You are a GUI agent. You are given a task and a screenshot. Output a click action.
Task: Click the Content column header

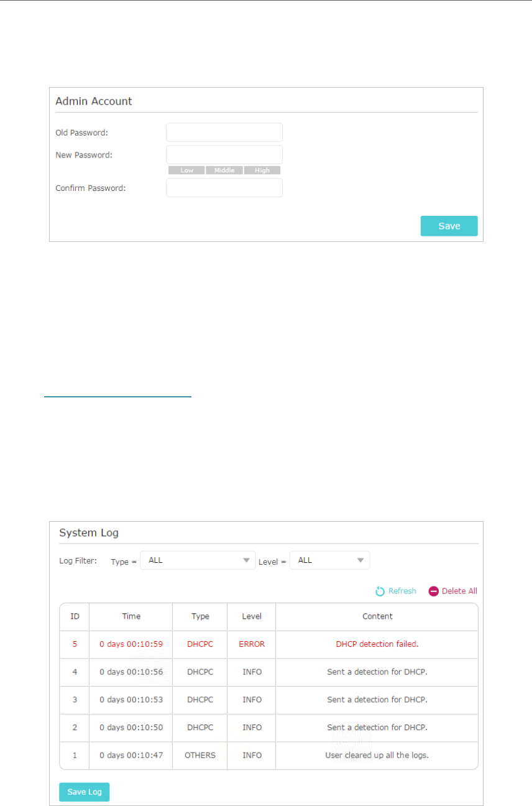[377, 616]
